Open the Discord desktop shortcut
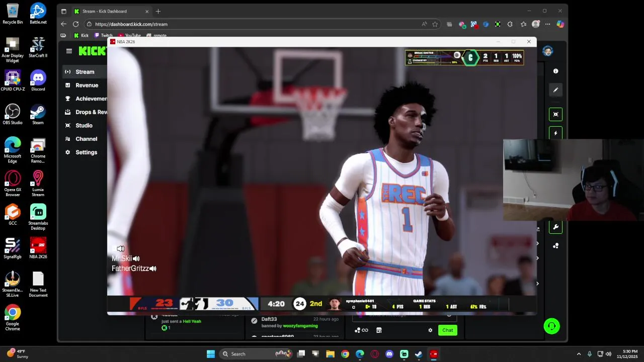The image size is (644, 362). pyautogui.click(x=38, y=80)
